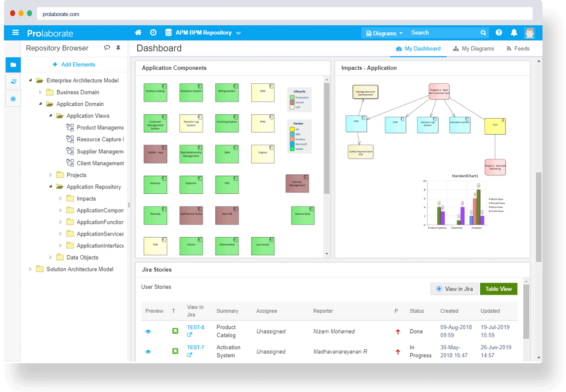Preview the TEST-7 story eye icon

click(148, 352)
